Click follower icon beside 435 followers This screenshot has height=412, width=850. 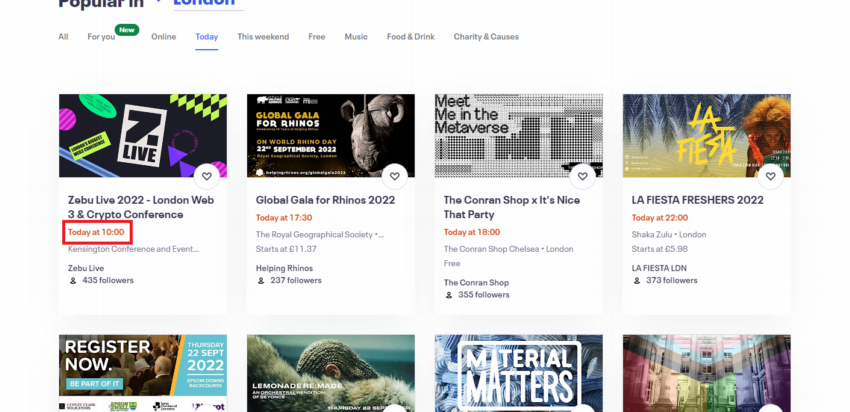click(73, 281)
